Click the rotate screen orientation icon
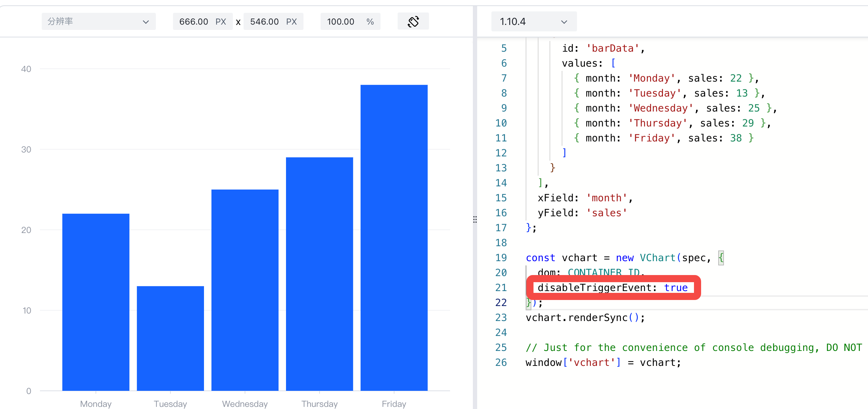Viewport: 868px width, 409px height. point(413,22)
